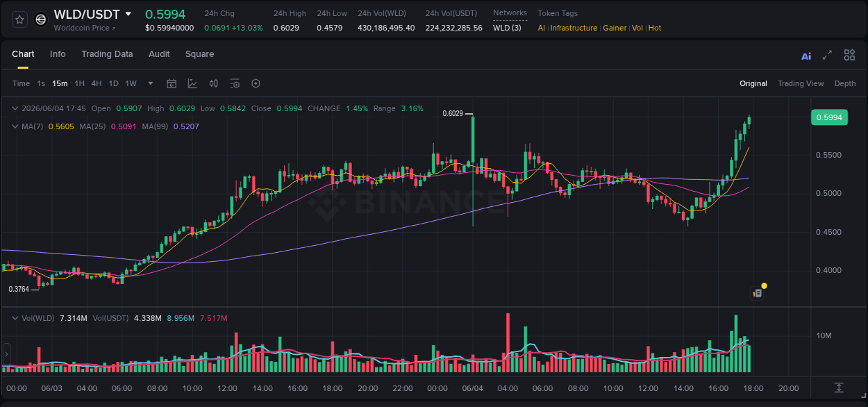Screen dimensions: 868x407
Task: Open the news feed icon on chart
Action: 758,293
